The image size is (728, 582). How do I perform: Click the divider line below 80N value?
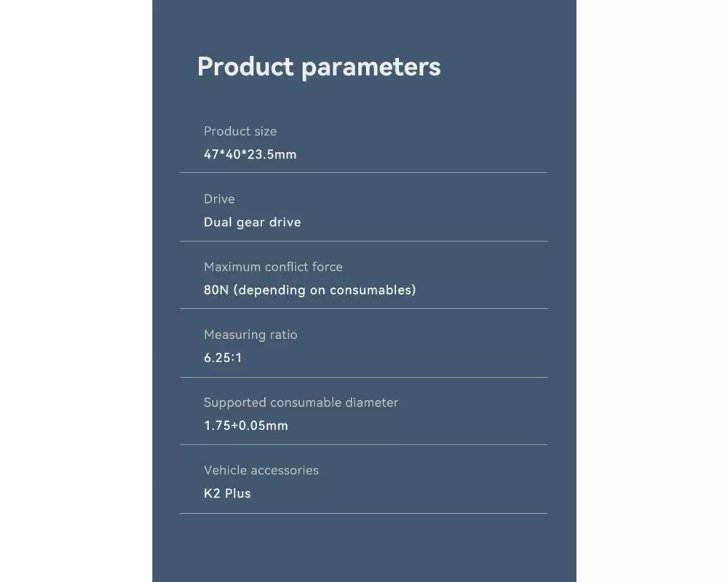tap(363, 309)
